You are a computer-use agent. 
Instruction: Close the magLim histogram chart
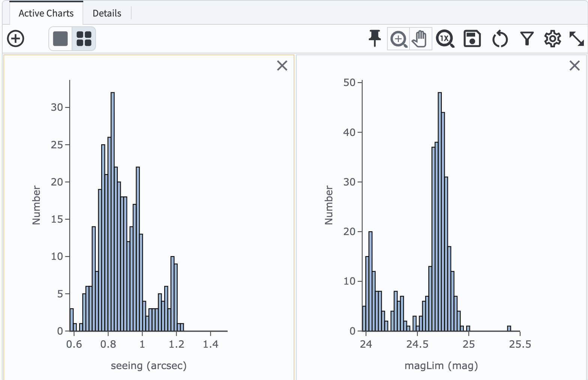pyautogui.click(x=574, y=66)
